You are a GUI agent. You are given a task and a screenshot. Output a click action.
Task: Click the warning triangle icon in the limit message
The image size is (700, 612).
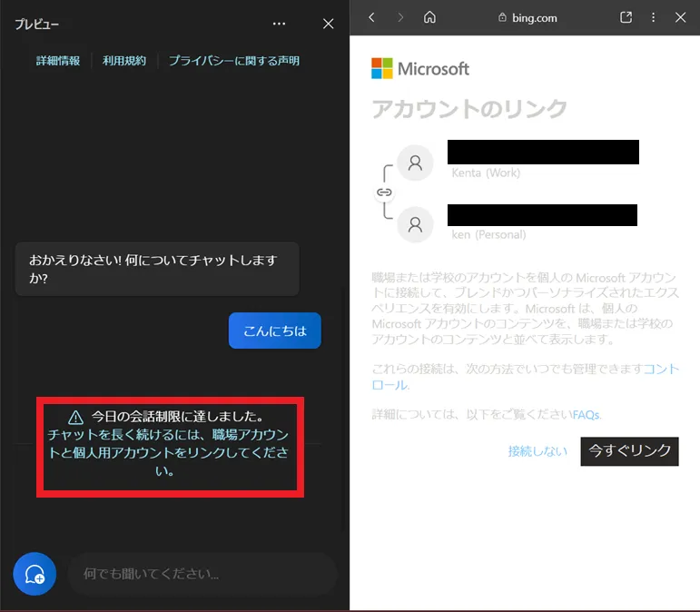click(76, 418)
